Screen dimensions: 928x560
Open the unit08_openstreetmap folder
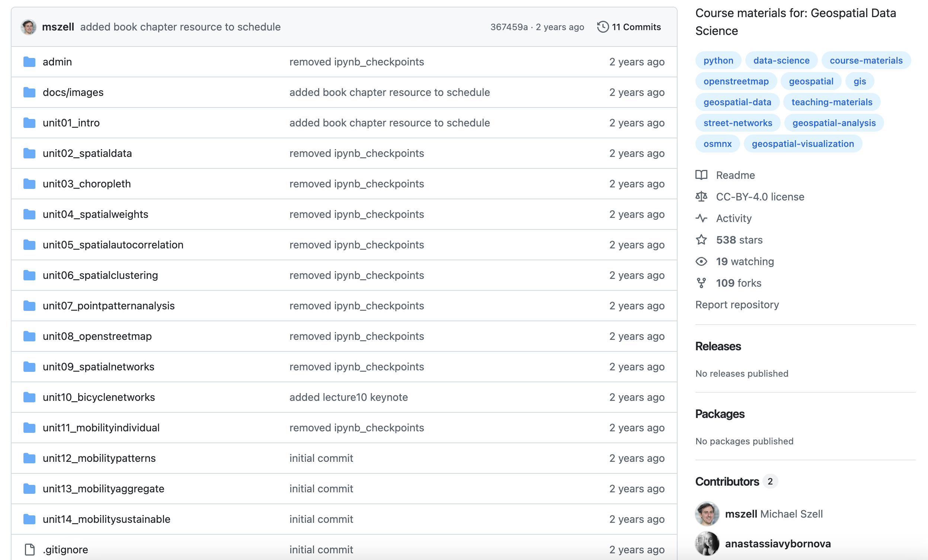pyautogui.click(x=97, y=336)
